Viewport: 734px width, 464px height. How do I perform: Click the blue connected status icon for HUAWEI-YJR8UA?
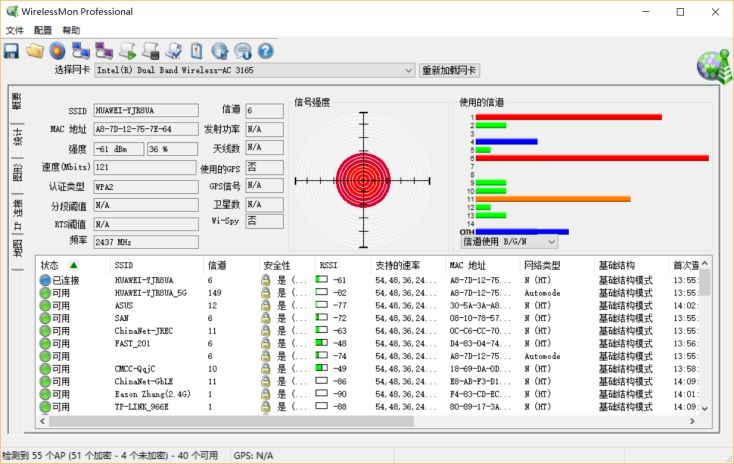coord(45,280)
